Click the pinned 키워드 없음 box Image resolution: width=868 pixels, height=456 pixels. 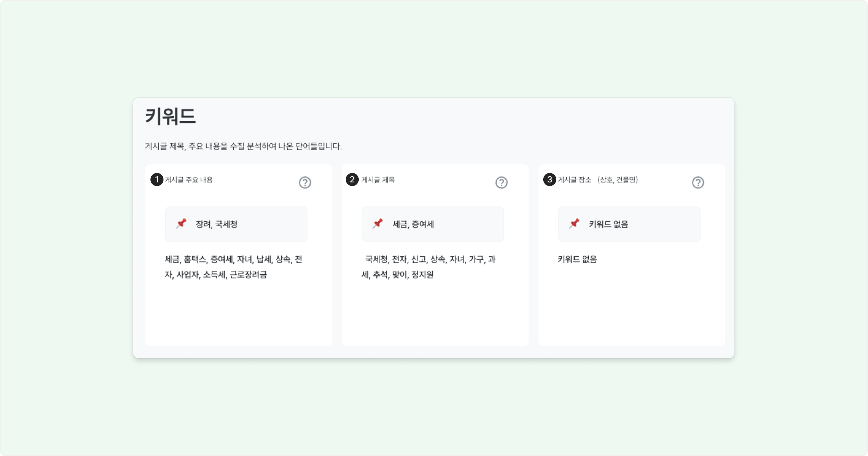pyautogui.click(x=629, y=224)
